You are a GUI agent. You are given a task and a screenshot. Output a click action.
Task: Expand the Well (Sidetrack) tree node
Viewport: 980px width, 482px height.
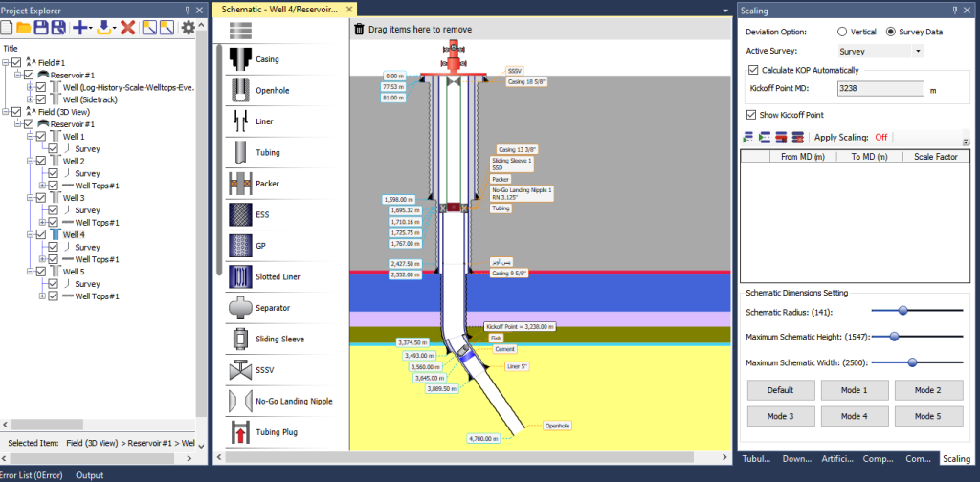30,99
